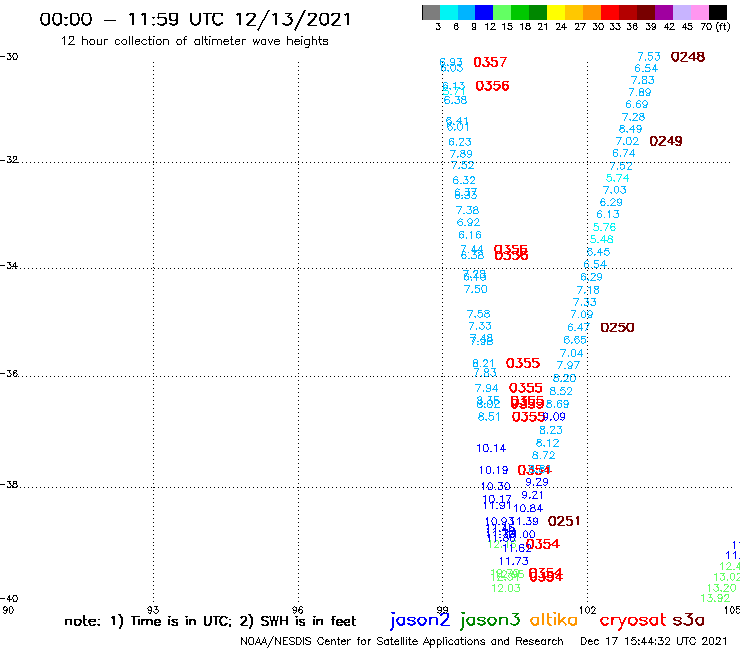Click the 7.97 wave height value
Screen dimensions: 740x650
point(568,365)
